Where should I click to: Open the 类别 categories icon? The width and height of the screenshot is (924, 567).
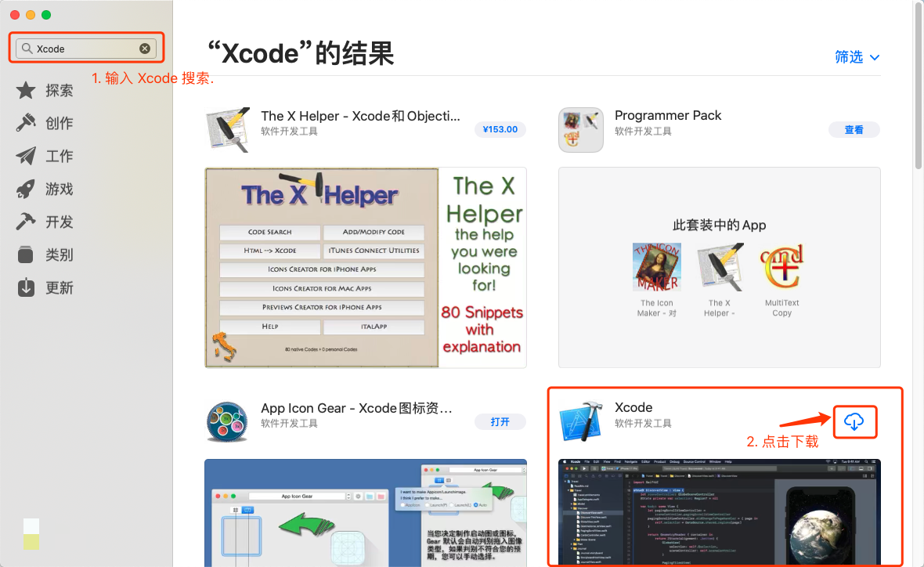(x=25, y=255)
